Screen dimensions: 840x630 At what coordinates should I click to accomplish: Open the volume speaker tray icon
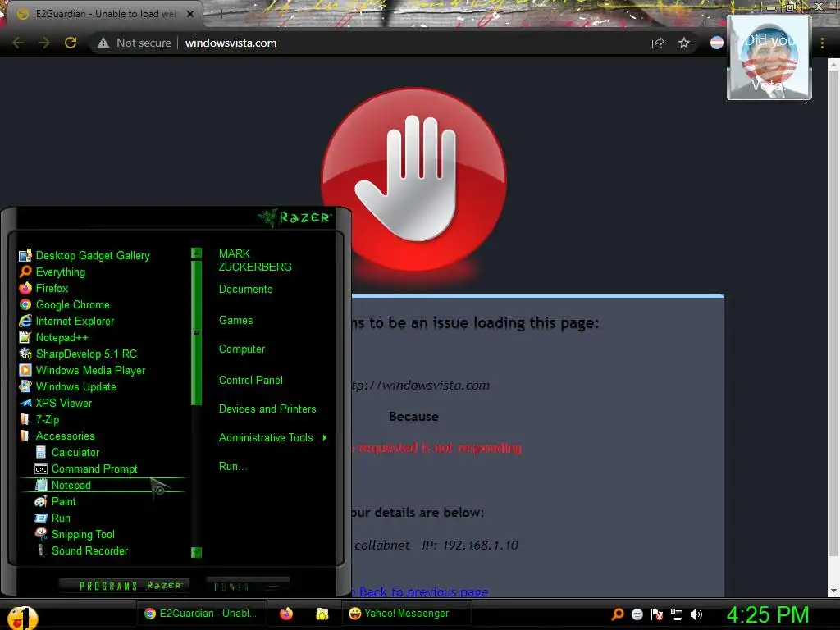696,614
